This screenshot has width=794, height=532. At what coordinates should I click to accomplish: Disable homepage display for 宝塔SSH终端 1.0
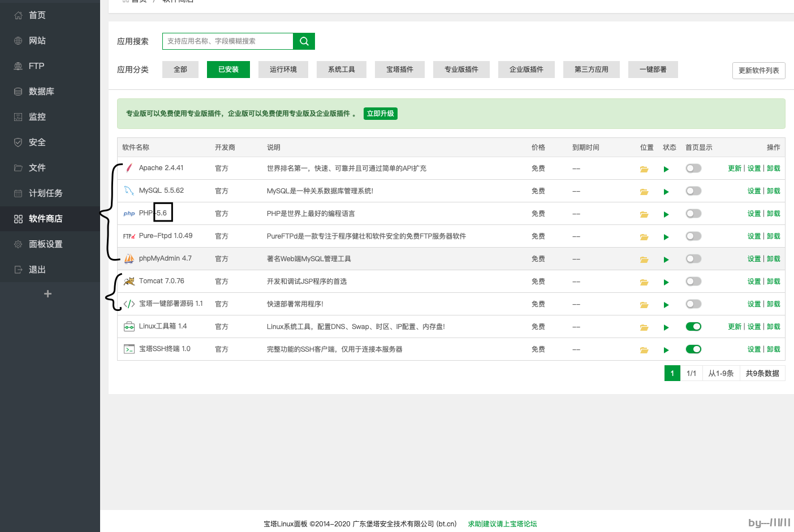click(693, 349)
